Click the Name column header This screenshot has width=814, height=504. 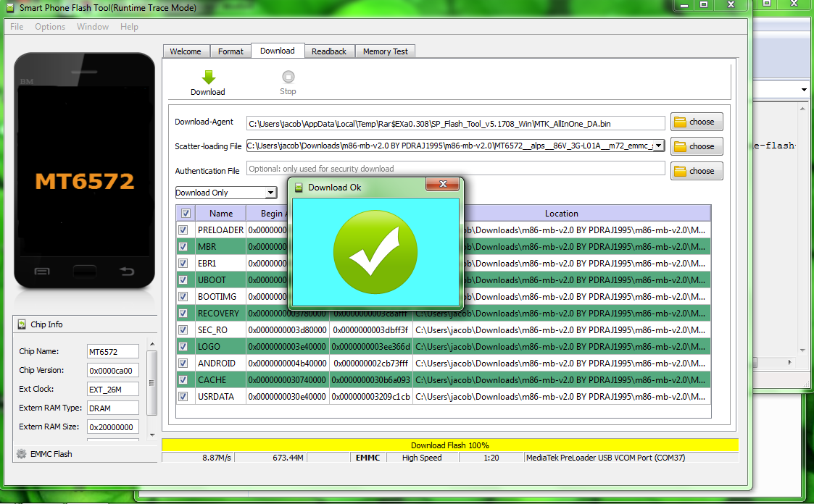coord(220,213)
